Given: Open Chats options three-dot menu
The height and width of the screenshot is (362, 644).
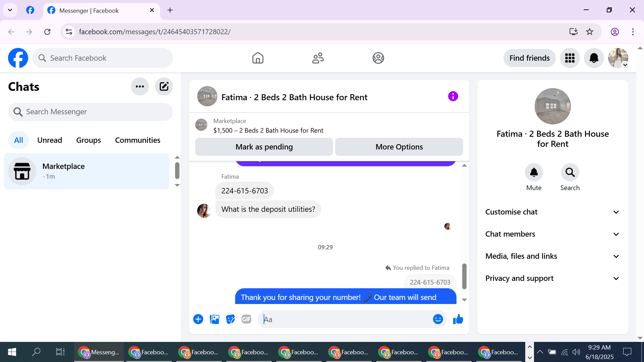Looking at the screenshot, I should 140,86.
